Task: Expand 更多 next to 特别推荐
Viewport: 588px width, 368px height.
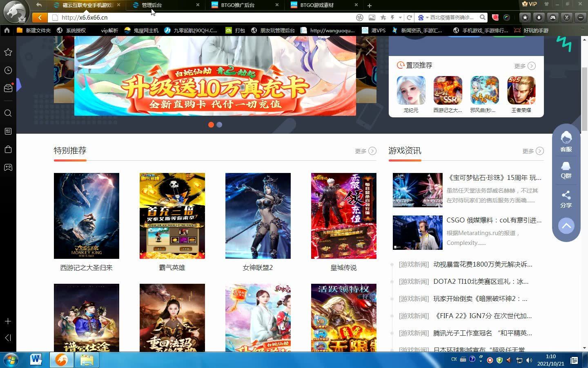Action: pos(365,151)
